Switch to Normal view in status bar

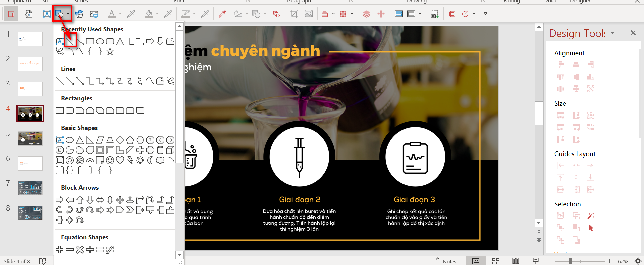point(476,261)
